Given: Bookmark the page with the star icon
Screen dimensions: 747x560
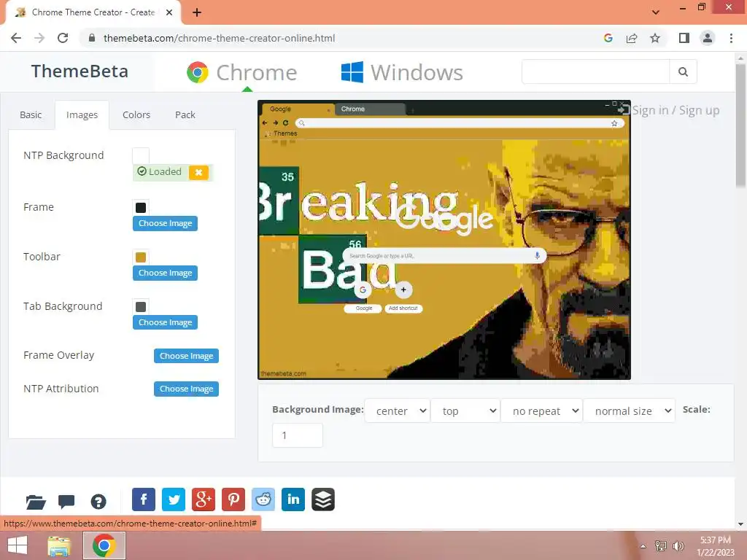Looking at the screenshot, I should (655, 38).
